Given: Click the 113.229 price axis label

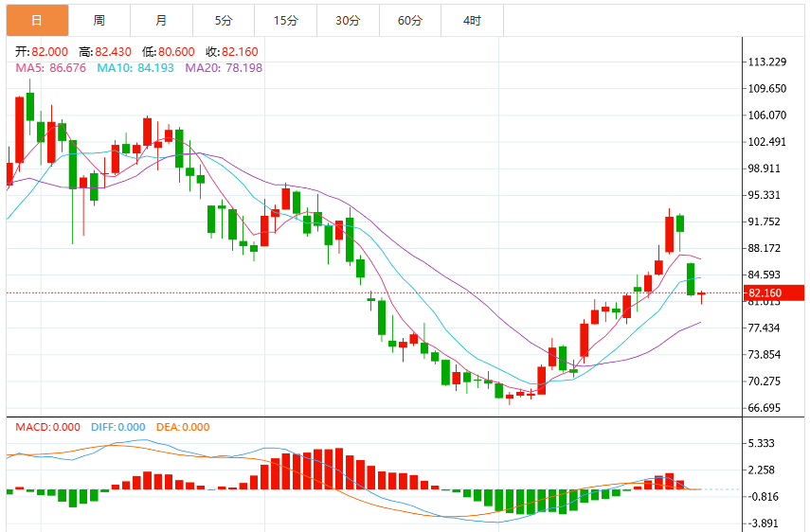Looking at the screenshot, I should tap(767, 62).
